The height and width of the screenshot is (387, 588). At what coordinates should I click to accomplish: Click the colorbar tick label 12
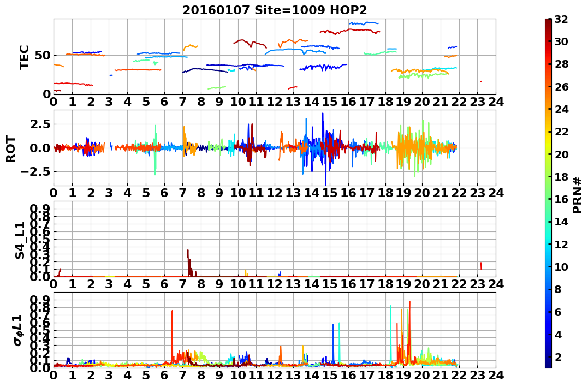[x=561, y=244]
